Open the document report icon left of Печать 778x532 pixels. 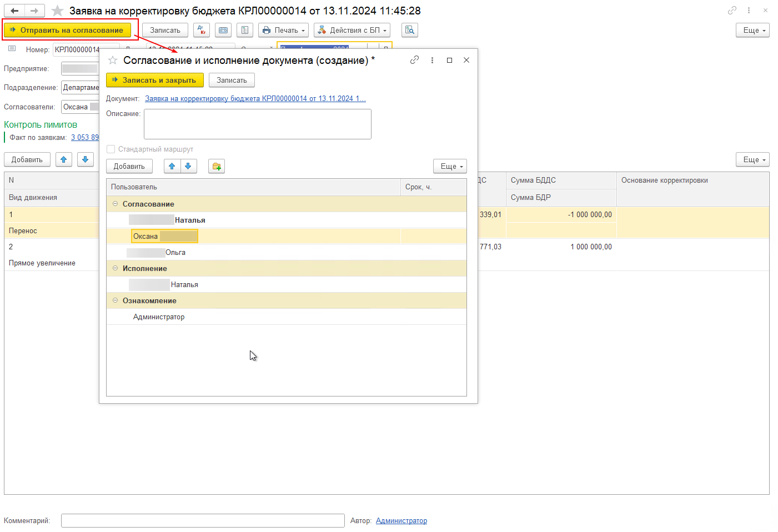pyautogui.click(x=245, y=30)
